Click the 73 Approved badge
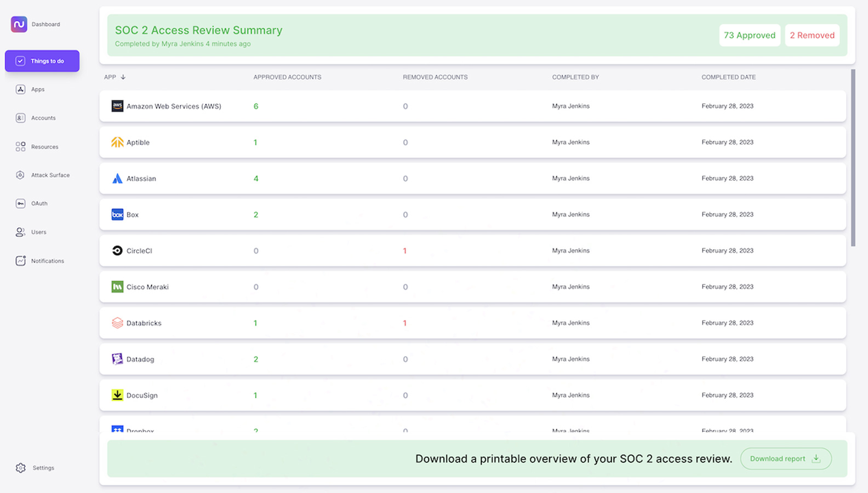The width and height of the screenshot is (868, 493). [750, 35]
